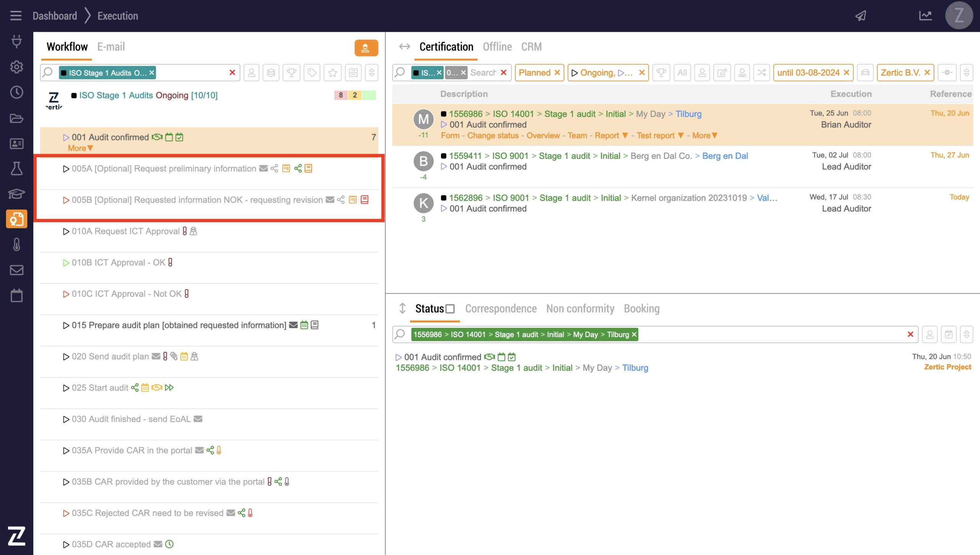Click the trophy filter icon in Workflow toolbar
Image resolution: width=980 pixels, height=555 pixels.
pos(291,73)
